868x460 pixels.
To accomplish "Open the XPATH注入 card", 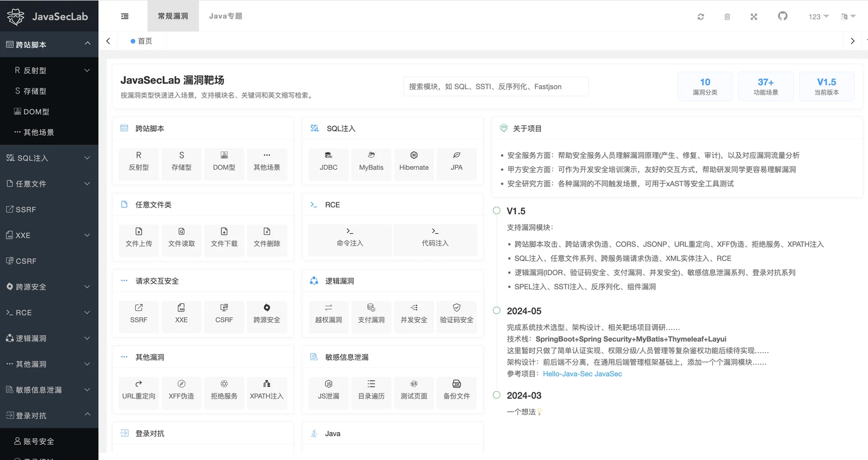I will 267,392.
